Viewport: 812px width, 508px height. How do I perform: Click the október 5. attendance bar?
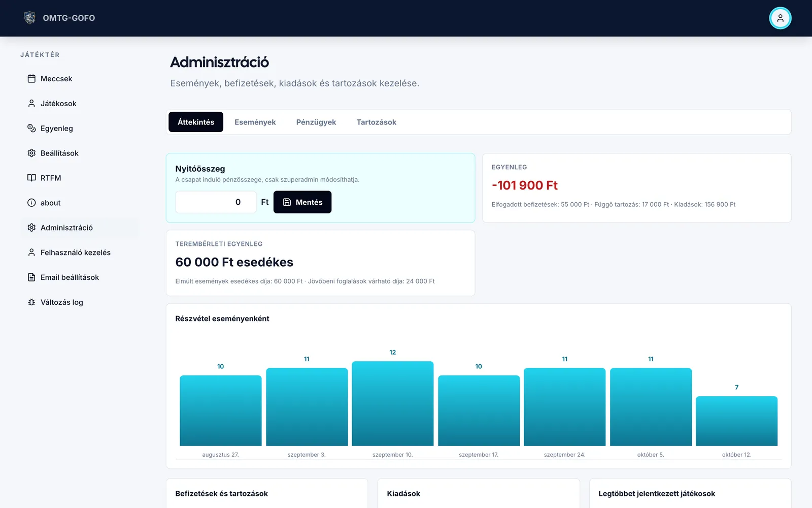coord(651,407)
